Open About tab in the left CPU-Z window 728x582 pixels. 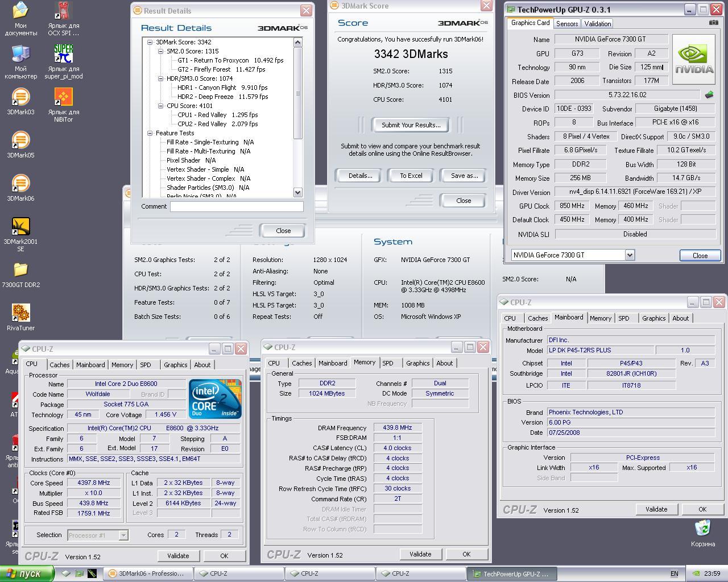(x=202, y=365)
